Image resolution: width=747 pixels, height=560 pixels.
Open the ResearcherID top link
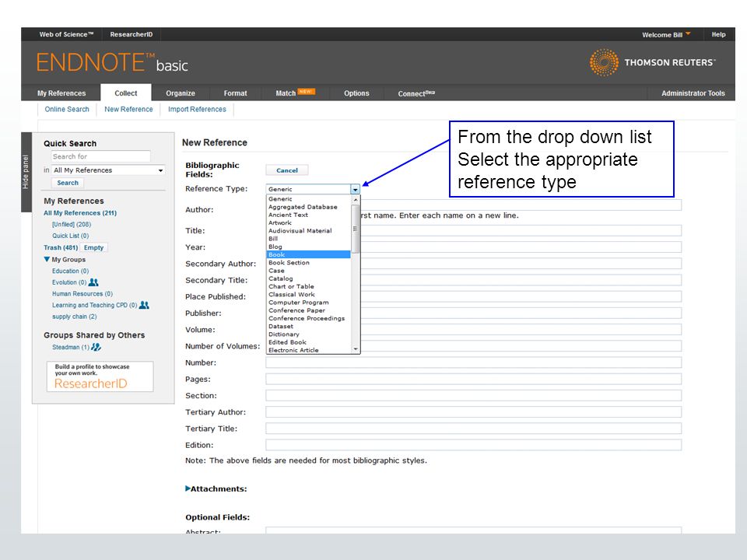click(131, 34)
